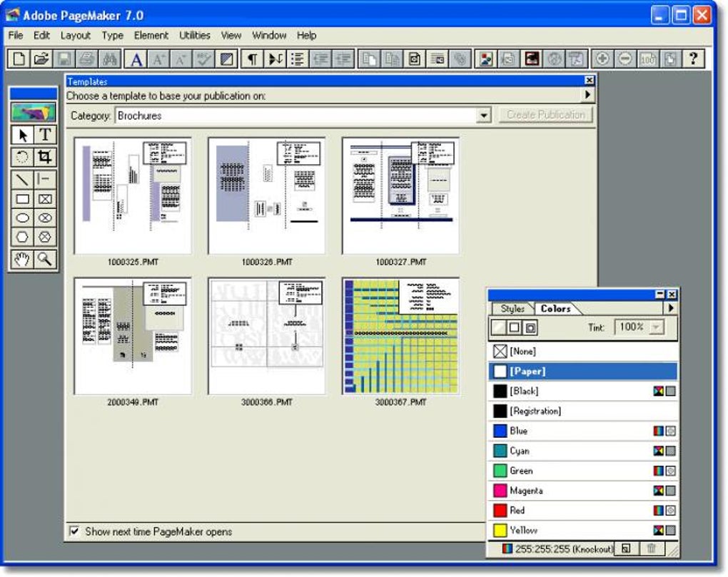Select the Ellipse tool
This screenshot has width=728, height=577.
pos(22,218)
